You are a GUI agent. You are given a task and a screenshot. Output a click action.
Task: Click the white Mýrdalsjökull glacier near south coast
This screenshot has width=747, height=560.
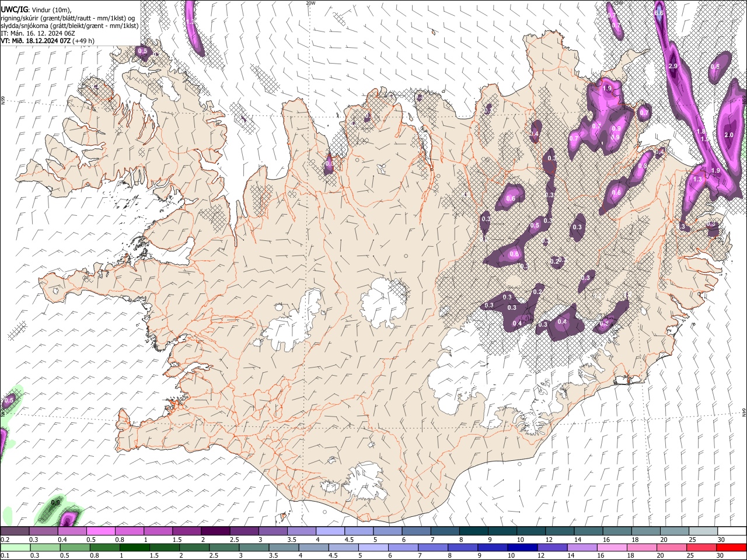(x=365, y=481)
